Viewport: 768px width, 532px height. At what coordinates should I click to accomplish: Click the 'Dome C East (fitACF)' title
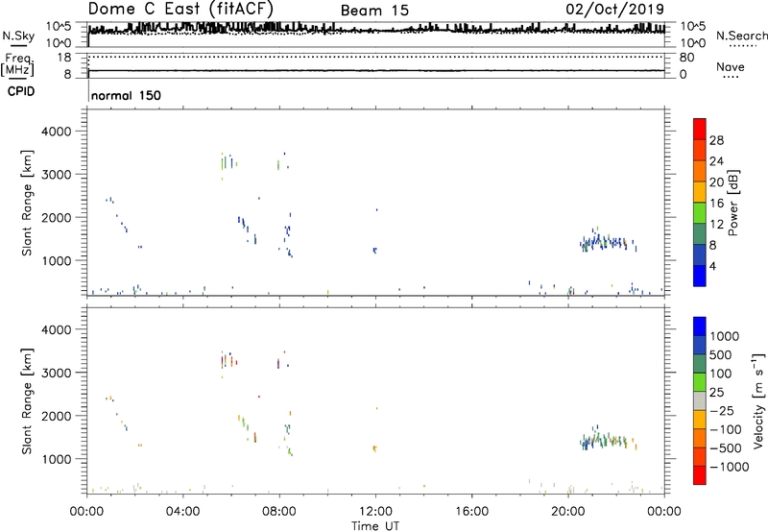point(180,9)
